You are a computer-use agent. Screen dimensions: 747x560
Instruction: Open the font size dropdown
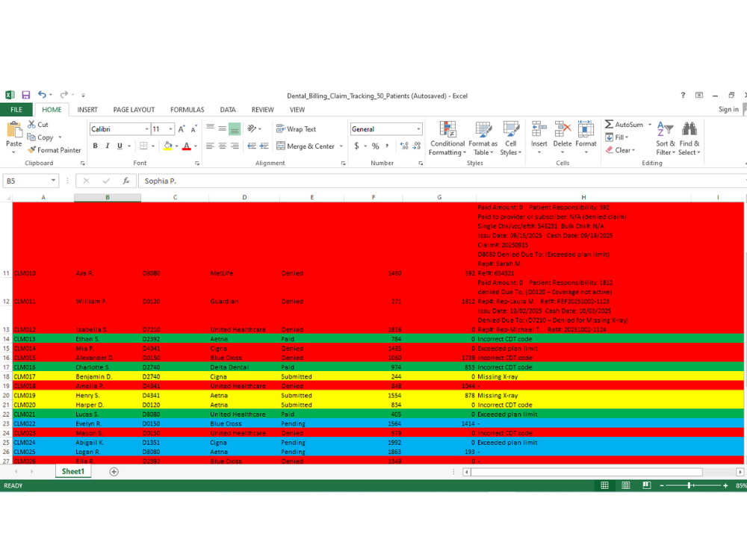tap(170, 129)
